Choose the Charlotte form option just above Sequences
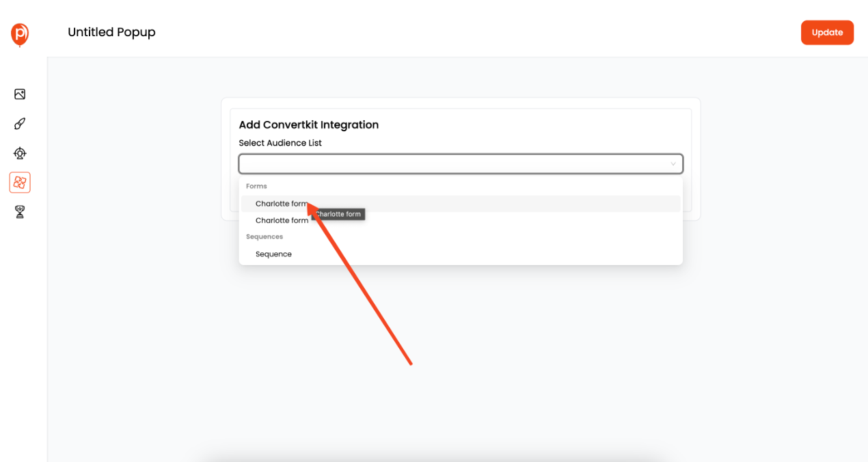The width and height of the screenshot is (868, 462). (x=461, y=221)
